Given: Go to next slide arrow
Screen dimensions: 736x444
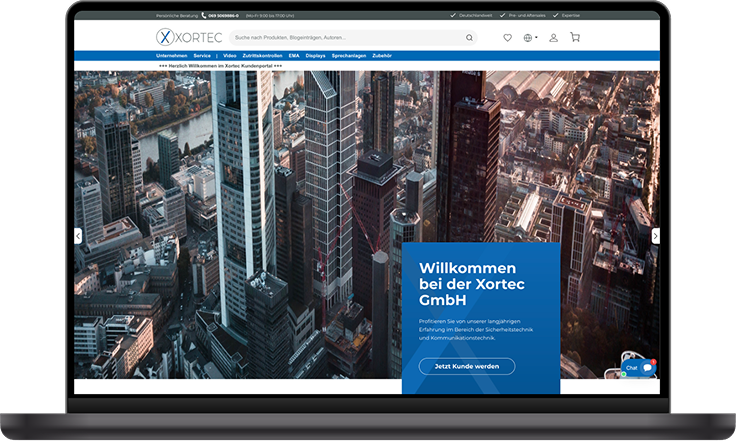Looking at the screenshot, I should (655, 236).
